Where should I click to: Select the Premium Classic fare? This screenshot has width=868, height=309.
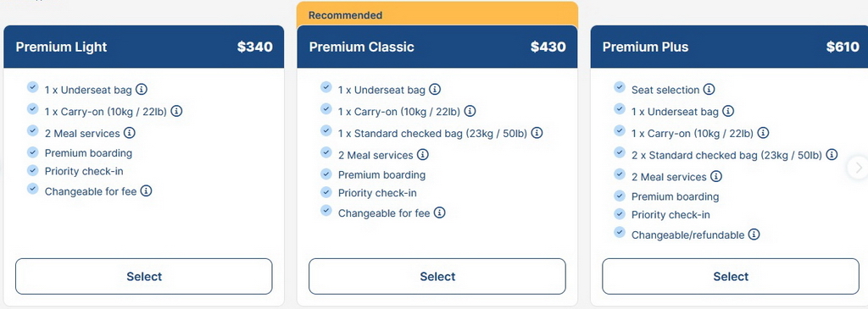437,276
